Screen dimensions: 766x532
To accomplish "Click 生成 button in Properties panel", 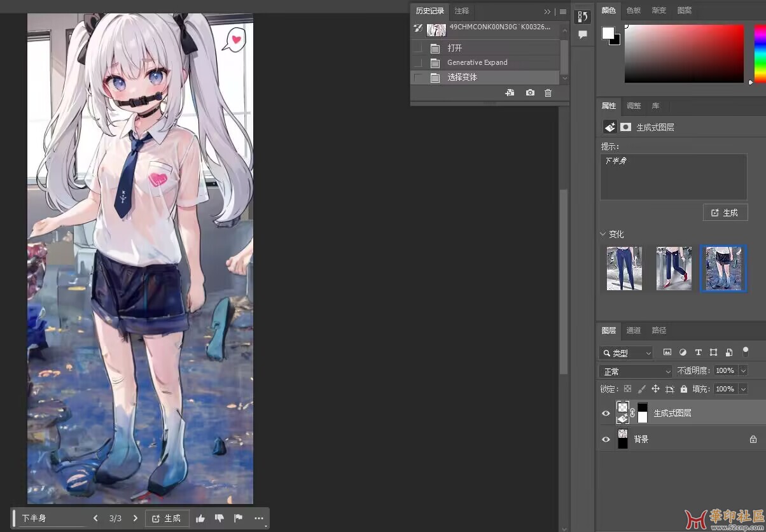I will coord(725,213).
